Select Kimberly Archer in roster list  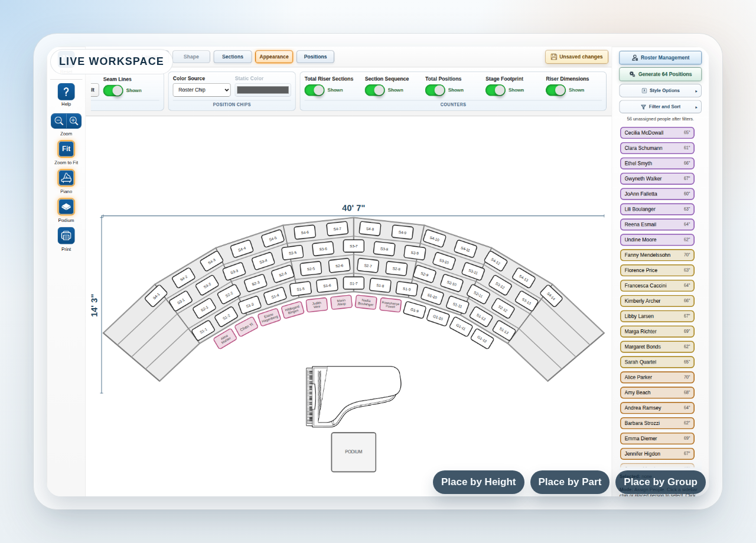(657, 301)
